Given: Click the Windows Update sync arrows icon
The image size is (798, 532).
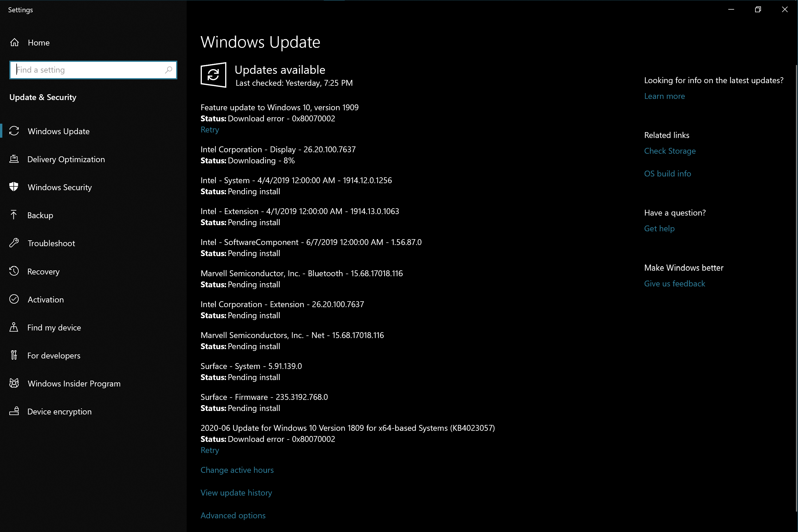Looking at the screenshot, I should (14, 131).
